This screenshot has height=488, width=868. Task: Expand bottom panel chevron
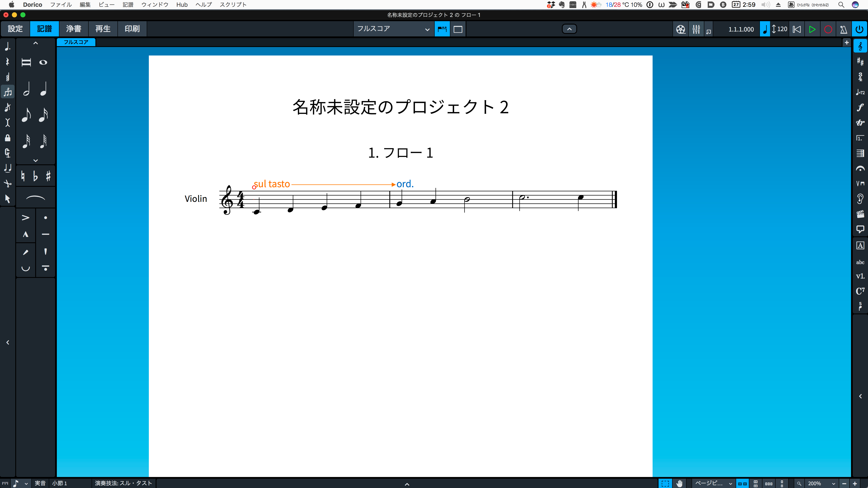(407, 484)
